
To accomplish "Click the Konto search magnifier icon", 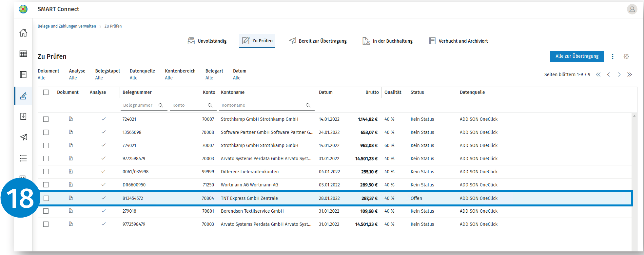I will [210, 105].
